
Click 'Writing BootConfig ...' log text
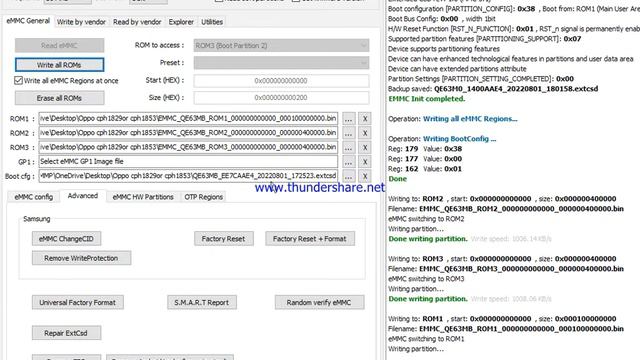coord(460,139)
